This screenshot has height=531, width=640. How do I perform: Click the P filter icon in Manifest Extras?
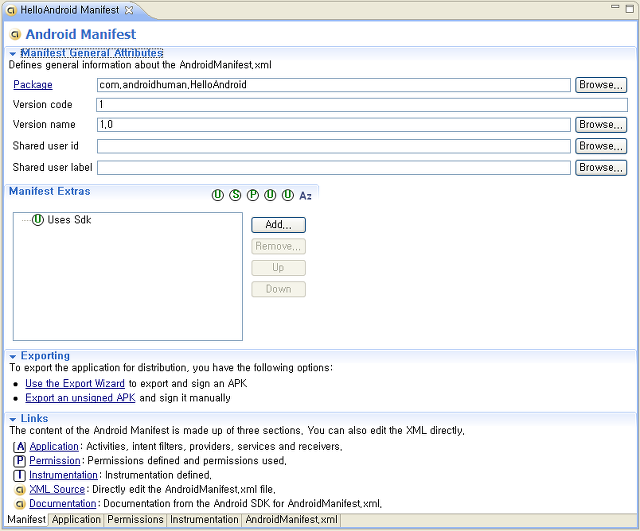253,196
